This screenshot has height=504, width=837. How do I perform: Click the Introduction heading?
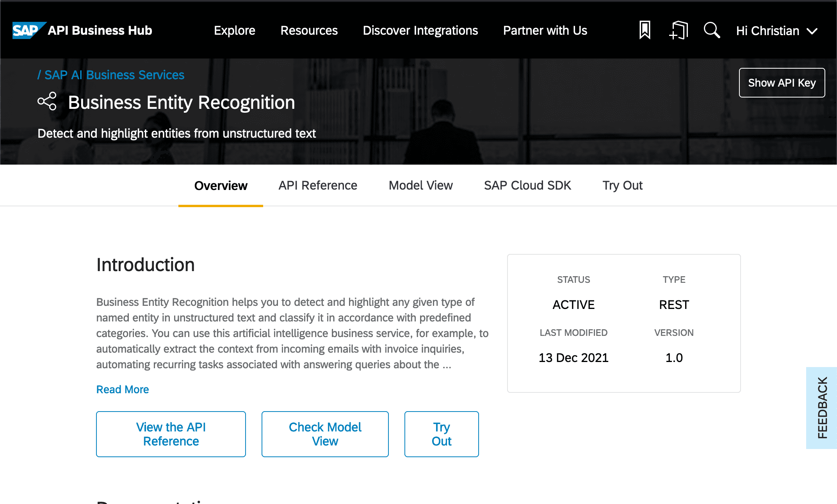(x=146, y=265)
